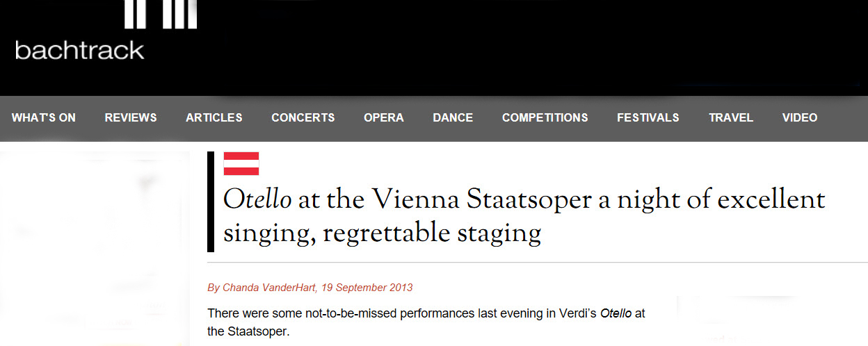Open the ARTICLES menu item

point(214,117)
